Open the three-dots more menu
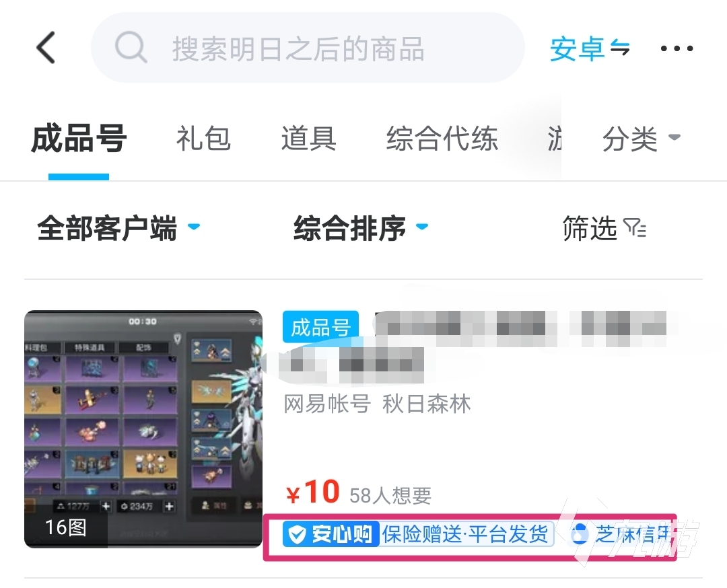727x588 pixels. point(677,48)
